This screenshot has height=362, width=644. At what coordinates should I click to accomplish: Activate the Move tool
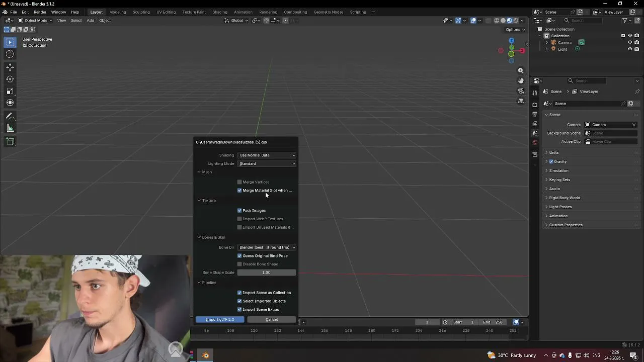10,67
